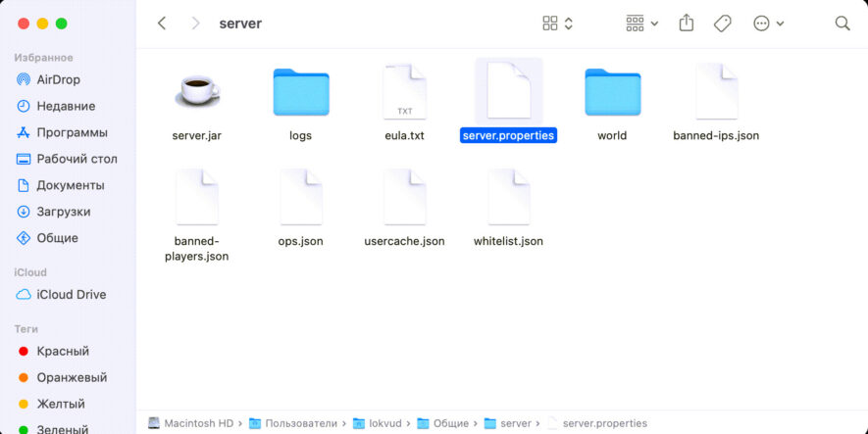The width and height of the screenshot is (868, 434).
Task: Select iCloud Drive in sidebar
Action: pyautogui.click(x=71, y=294)
